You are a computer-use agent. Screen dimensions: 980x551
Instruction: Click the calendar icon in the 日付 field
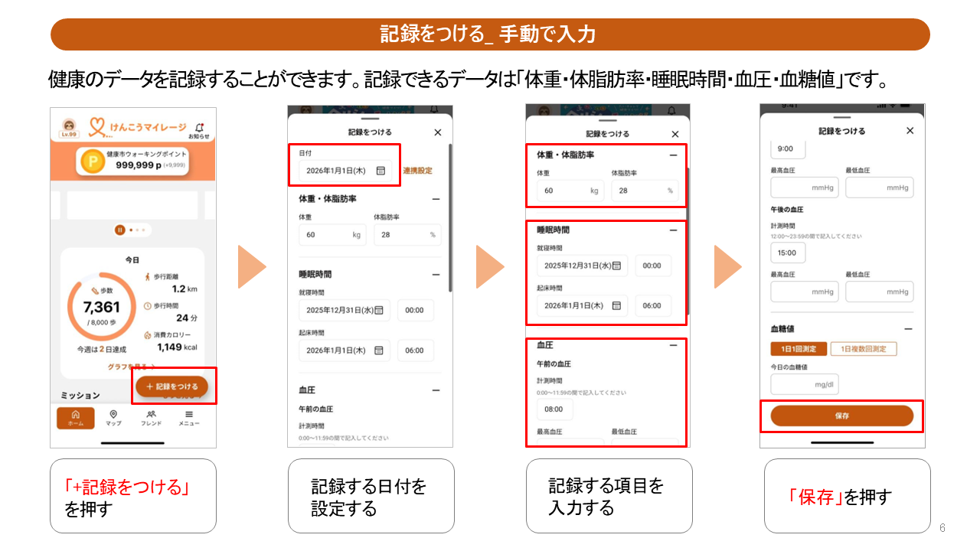381,171
